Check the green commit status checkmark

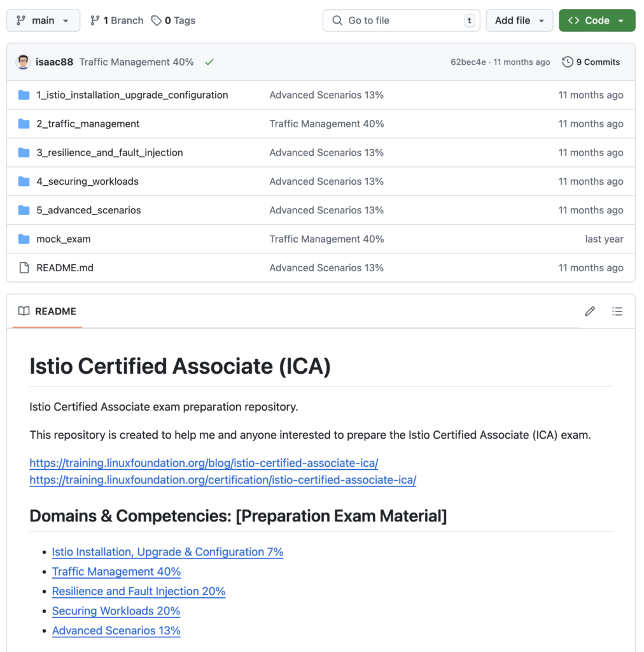(209, 62)
